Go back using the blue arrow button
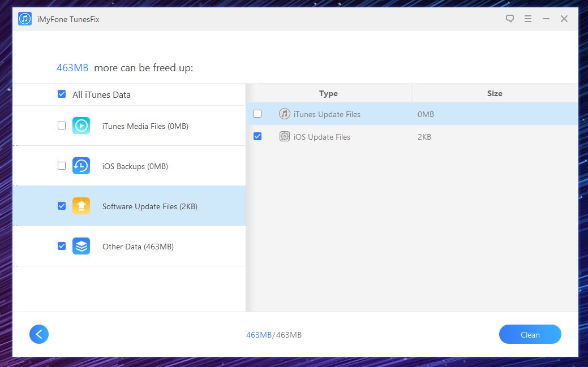The image size is (588, 367). tap(39, 334)
